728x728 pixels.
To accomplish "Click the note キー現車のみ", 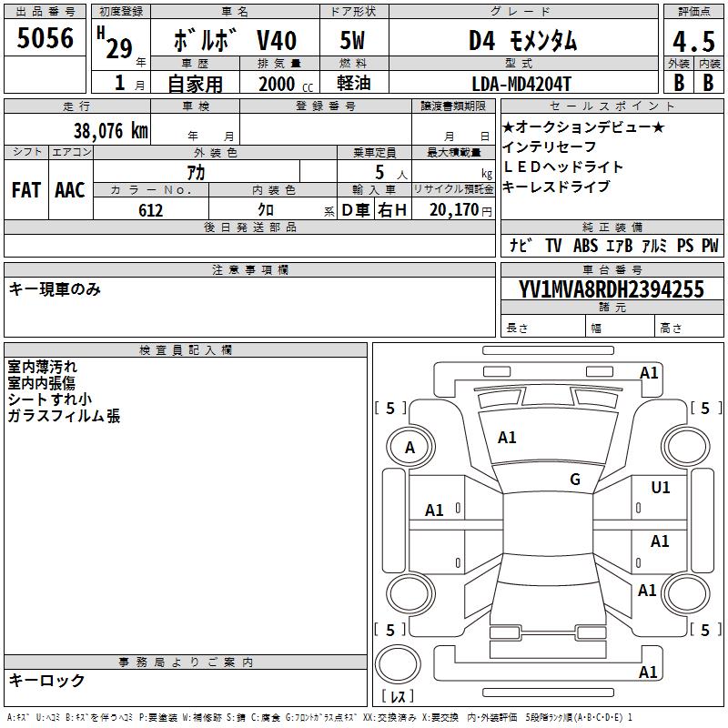I will pos(55,289).
